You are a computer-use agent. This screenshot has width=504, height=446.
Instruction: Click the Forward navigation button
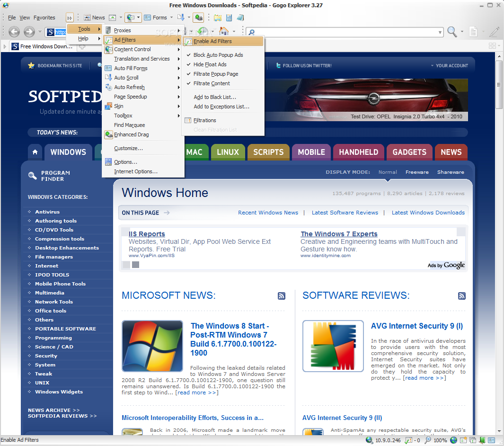coord(29,32)
